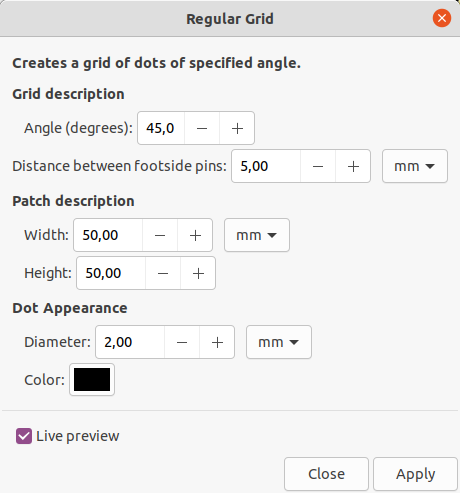
Task: Close the Regular Grid dialog window
Action: pos(442,18)
